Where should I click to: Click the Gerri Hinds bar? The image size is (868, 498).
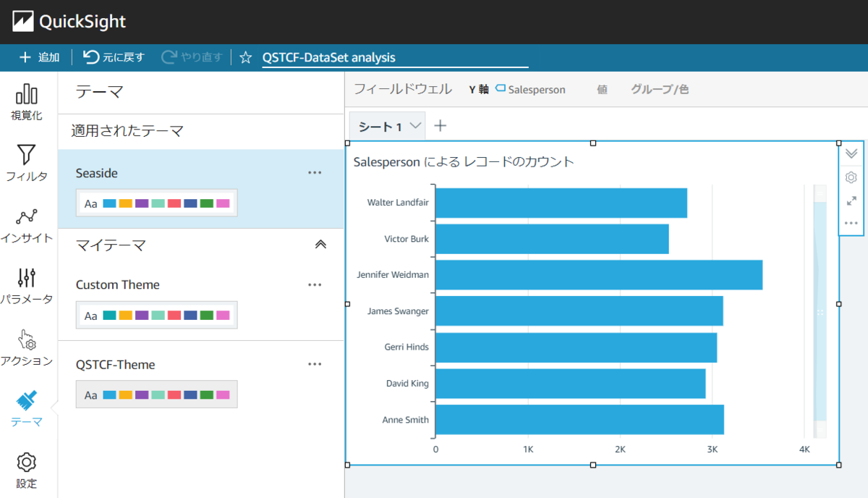point(576,347)
